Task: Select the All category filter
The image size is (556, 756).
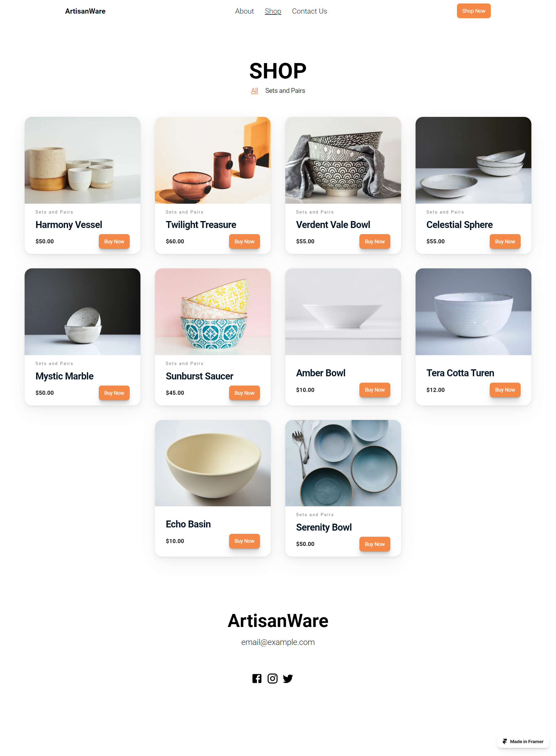Action: pos(255,91)
